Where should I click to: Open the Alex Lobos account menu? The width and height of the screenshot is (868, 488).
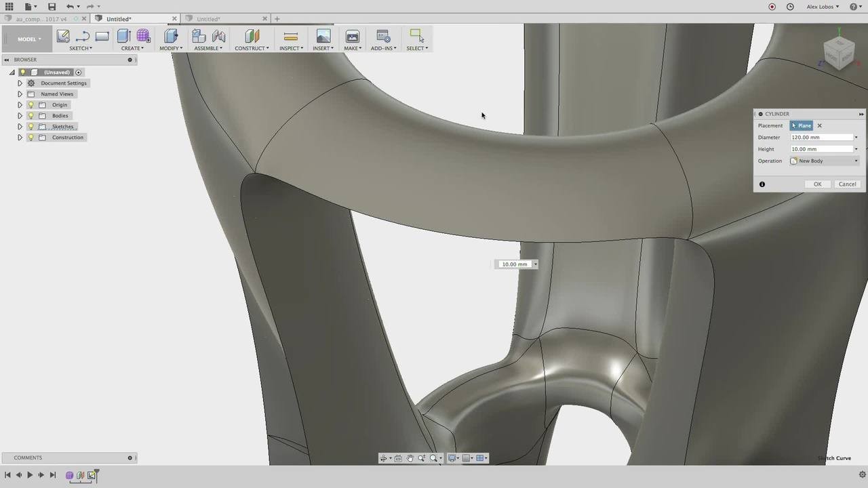coord(823,7)
